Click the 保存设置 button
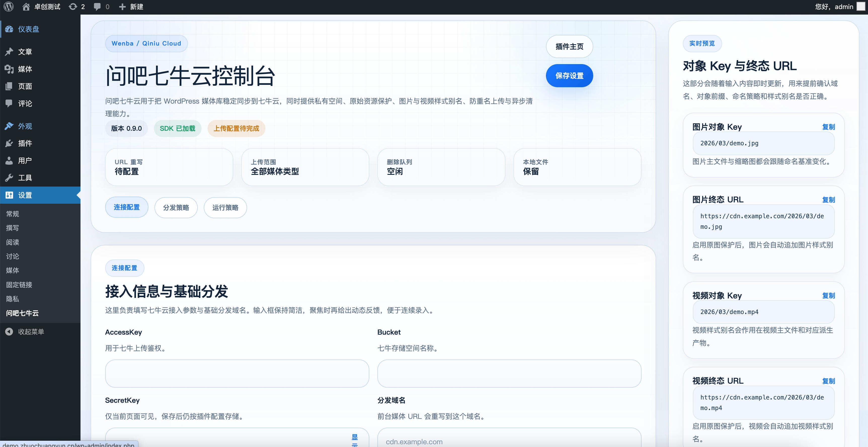This screenshot has width=868, height=447. [569, 76]
